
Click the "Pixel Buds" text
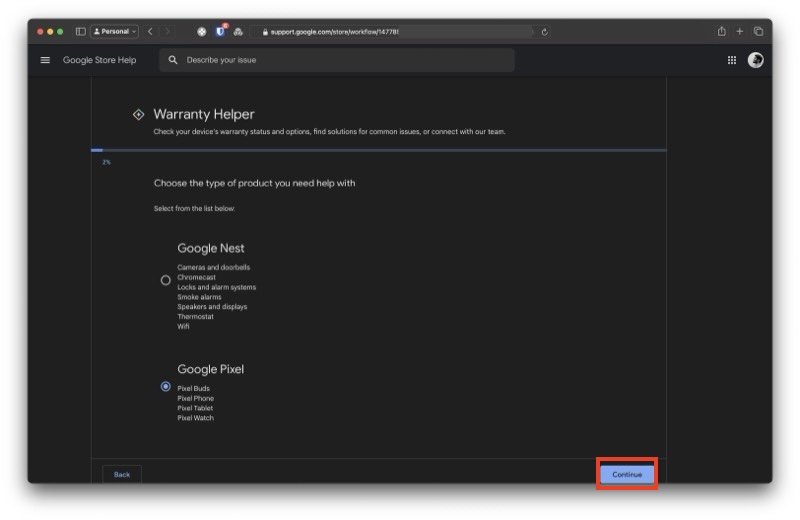point(193,388)
